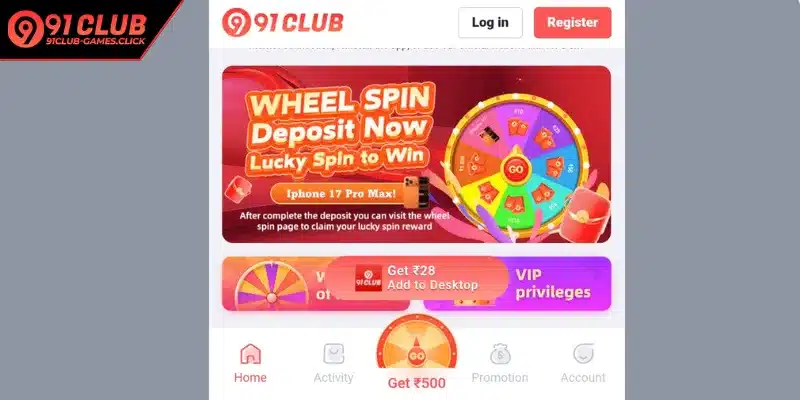Screen dimensions: 800x400
Task: Click the Register button
Action: coord(572,22)
